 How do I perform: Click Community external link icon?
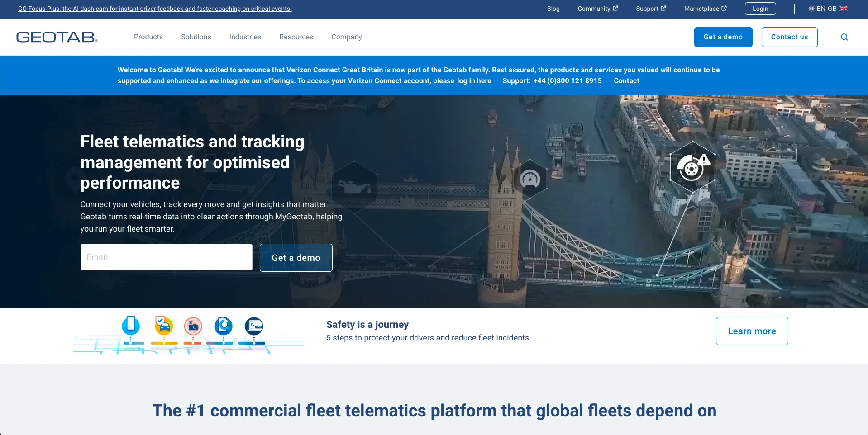point(615,8)
